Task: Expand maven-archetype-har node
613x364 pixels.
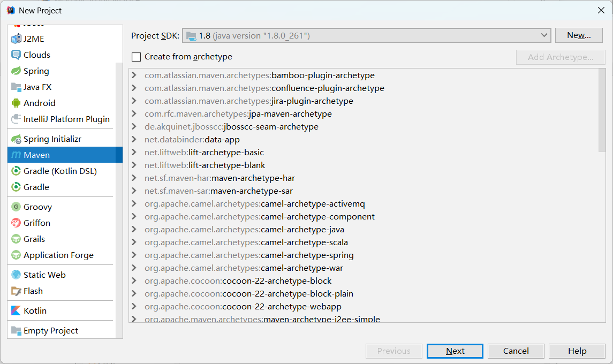Action: [x=134, y=178]
